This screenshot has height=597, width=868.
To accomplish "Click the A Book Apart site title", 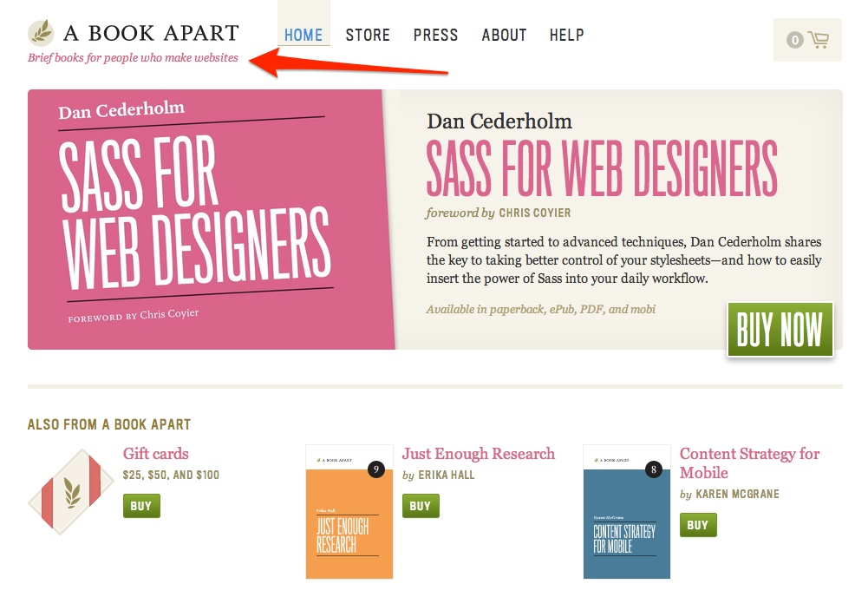I will tap(151, 33).
